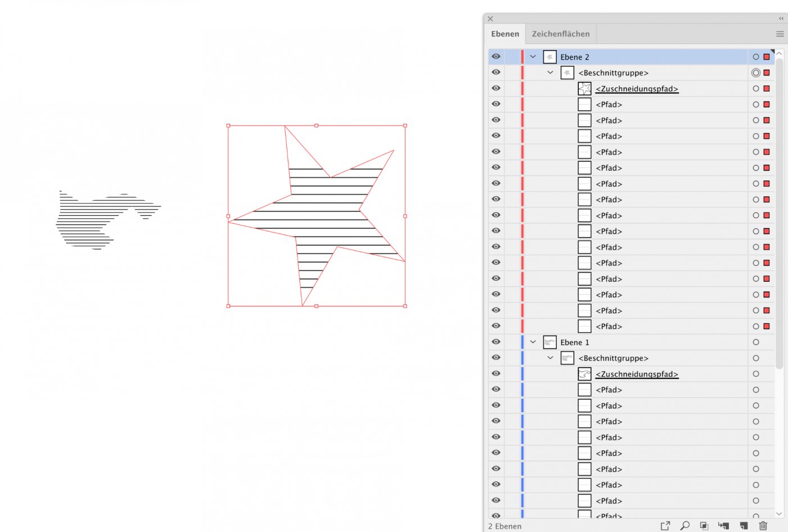Click the star clipping path thumbnail icon
The image size is (788, 532).
tap(584, 88)
